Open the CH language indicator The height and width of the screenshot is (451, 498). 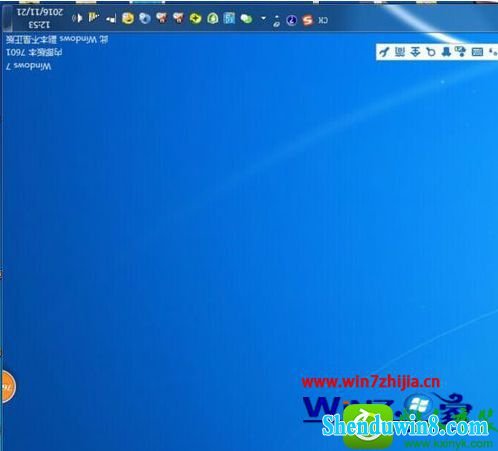(x=323, y=20)
